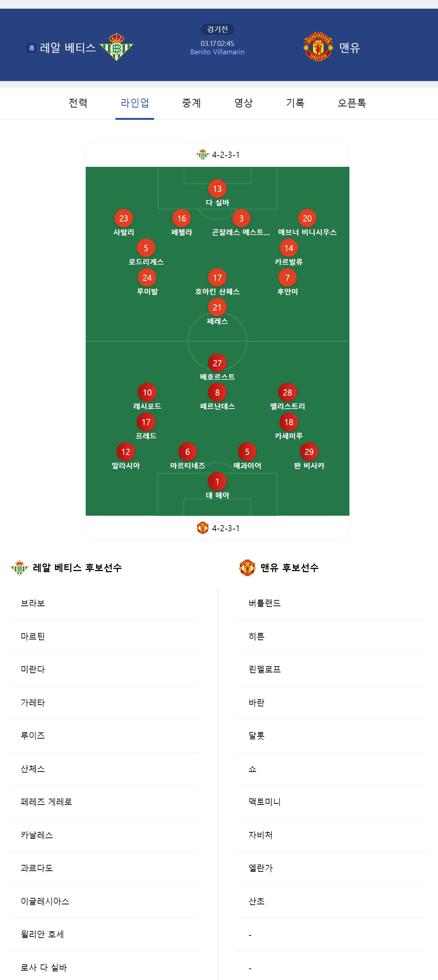
Task: Click the Manchester United crest in header
Action: coord(318,47)
